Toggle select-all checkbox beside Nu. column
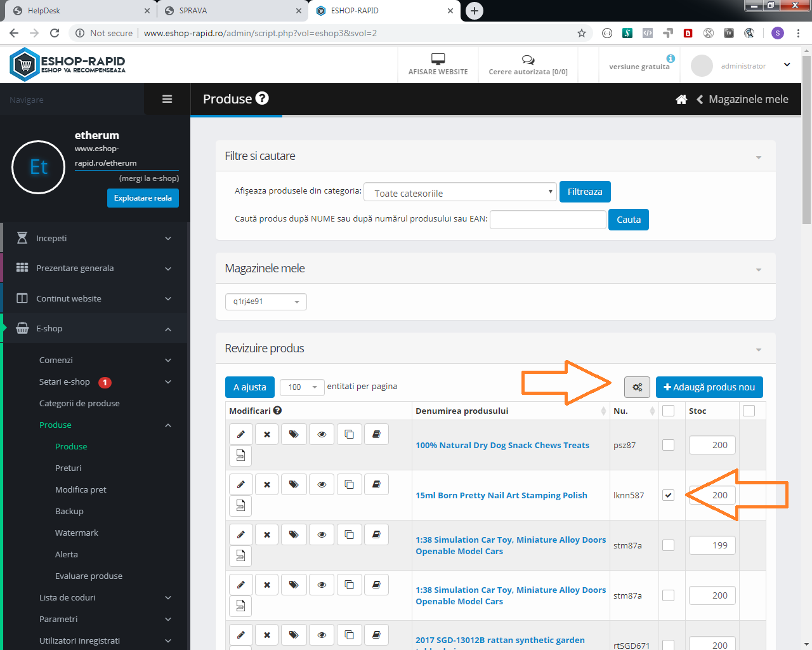The image size is (812, 650). click(668, 411)
